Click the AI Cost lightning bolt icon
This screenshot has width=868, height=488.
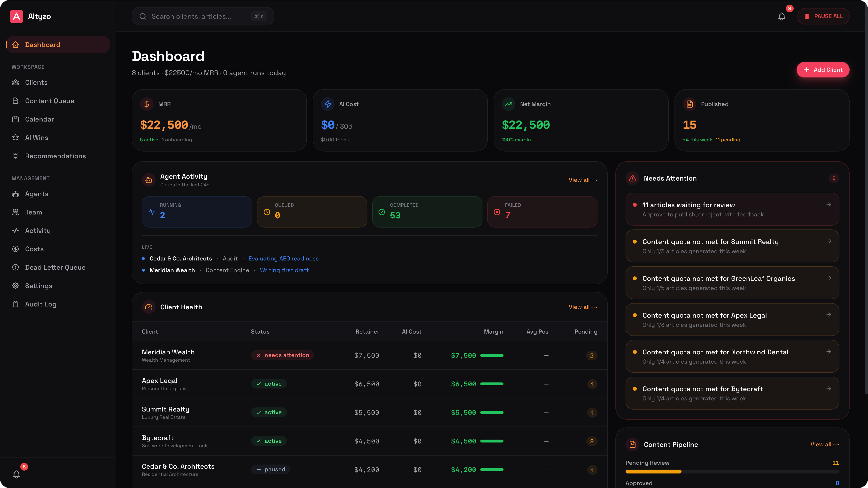point(327,104)
